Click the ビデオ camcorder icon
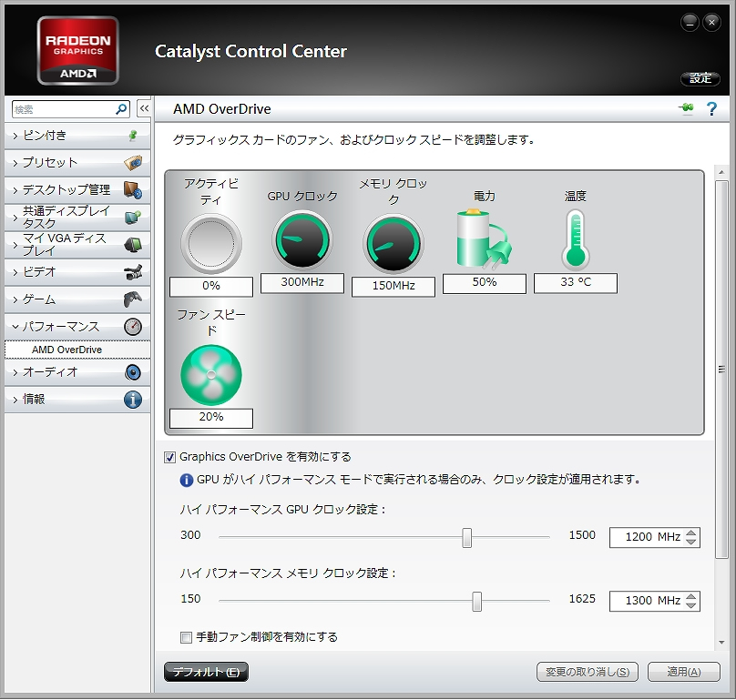 133,272
